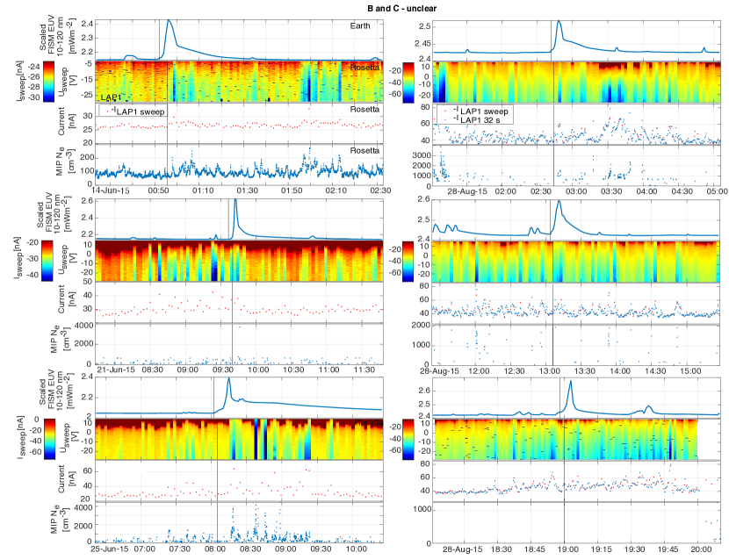Click the colorbar with ticks -20, -30, -40
The width and height of the screenshot is (729, 560).
(x=47, y=261)
